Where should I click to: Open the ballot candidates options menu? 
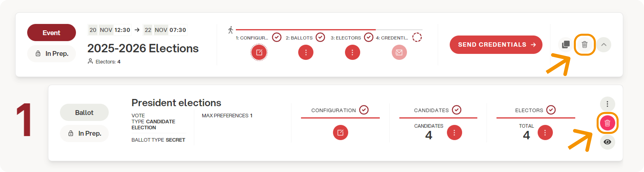pos(454,132)
